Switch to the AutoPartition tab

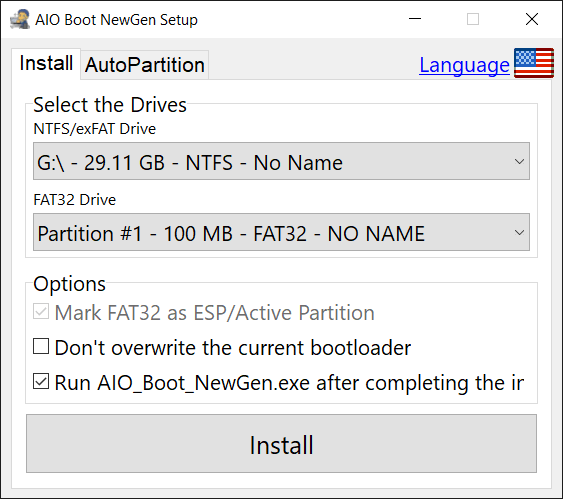point(145,65)
